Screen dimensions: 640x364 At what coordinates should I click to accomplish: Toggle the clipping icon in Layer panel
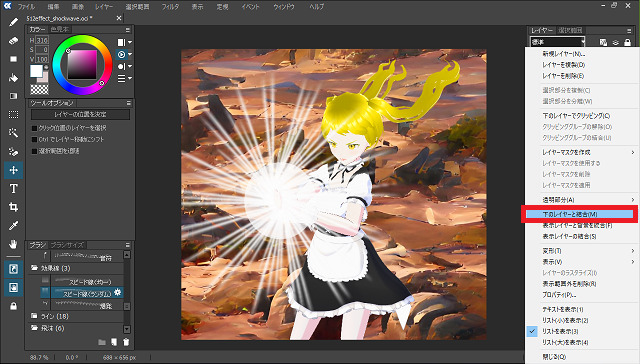(616, 42)
